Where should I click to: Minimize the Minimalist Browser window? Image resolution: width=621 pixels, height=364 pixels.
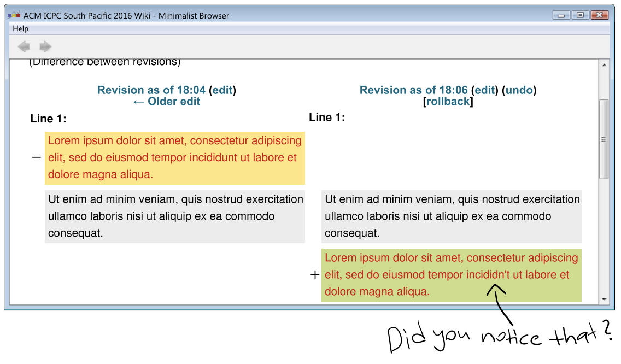pos(561,15)
